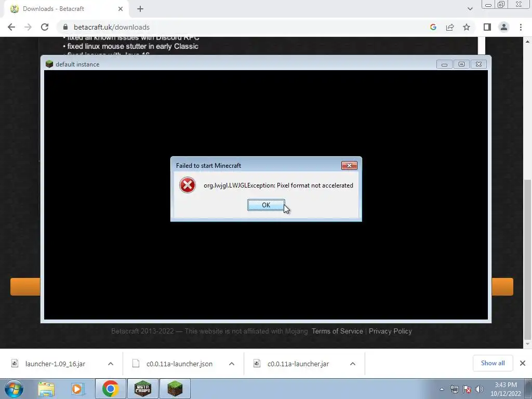Bookmark this tab with the star
Viewport: 532px width, 399px height.
click(467, 27)
